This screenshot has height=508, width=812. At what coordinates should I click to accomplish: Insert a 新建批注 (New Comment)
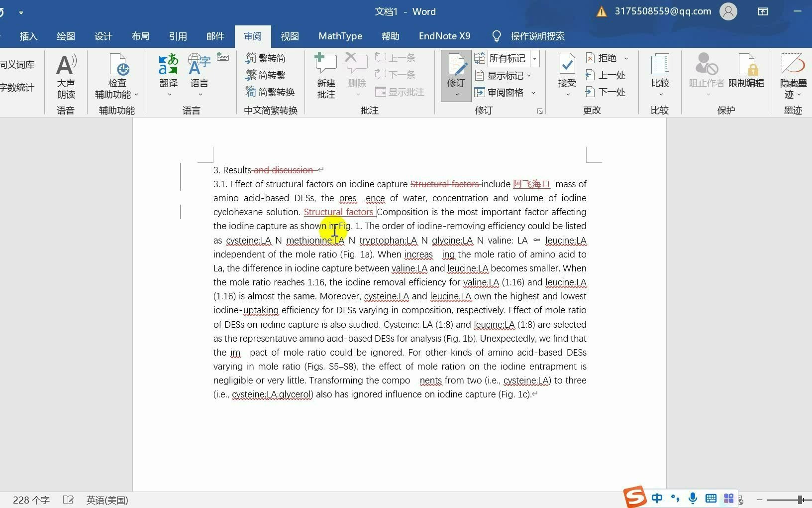326,75
